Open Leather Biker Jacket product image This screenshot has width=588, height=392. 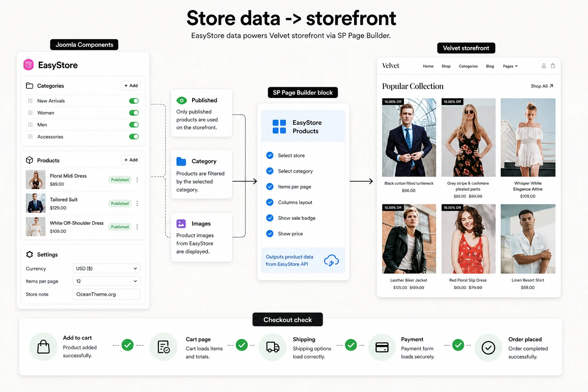tap(409, 239)
